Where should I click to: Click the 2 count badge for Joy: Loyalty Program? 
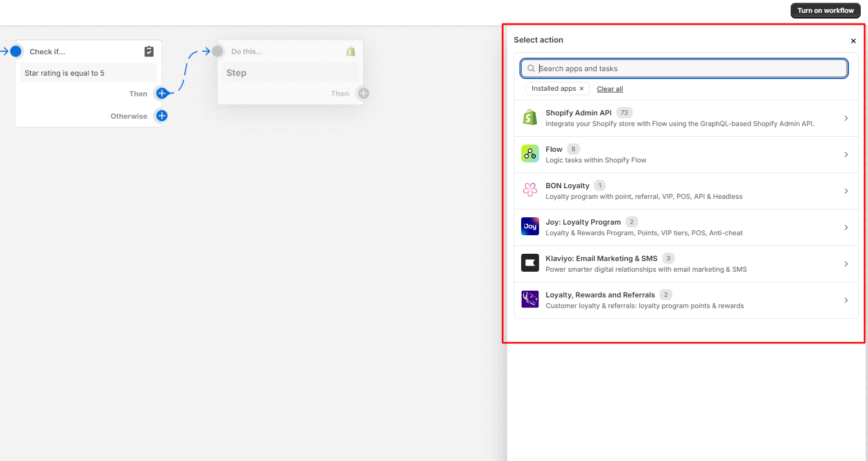point(632,222)
